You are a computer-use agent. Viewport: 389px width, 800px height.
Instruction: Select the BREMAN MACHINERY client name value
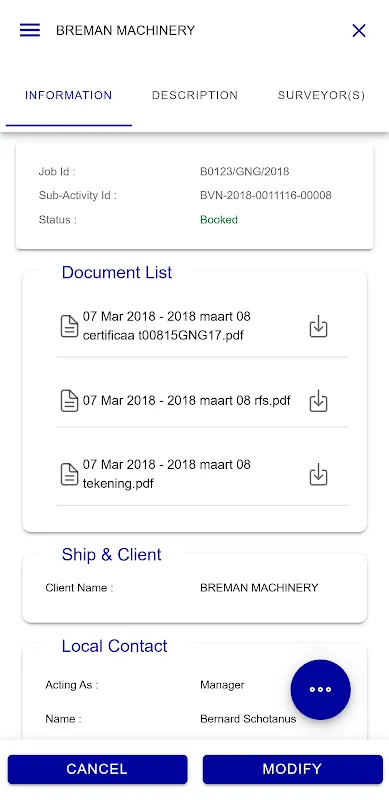coord(259,588)
